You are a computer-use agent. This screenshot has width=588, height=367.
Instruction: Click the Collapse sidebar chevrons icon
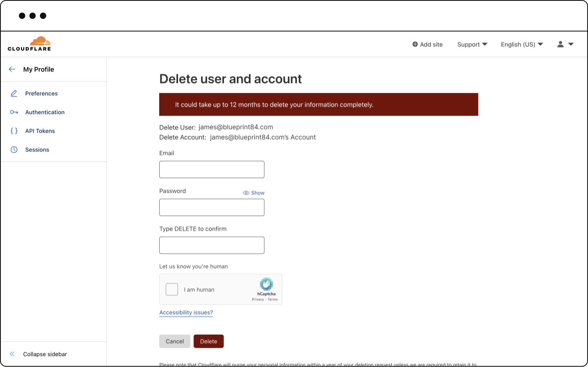[12, 354]
